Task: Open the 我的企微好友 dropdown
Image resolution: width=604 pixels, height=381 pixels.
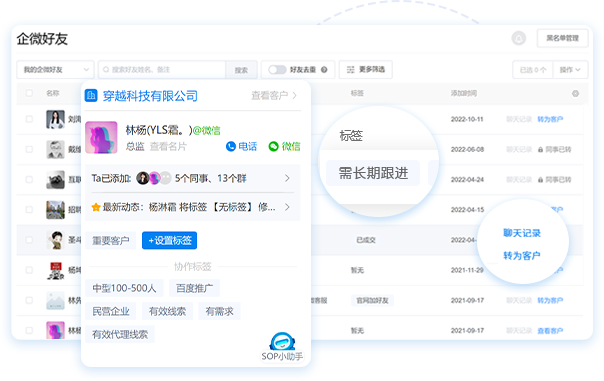Action: [55, 70]
